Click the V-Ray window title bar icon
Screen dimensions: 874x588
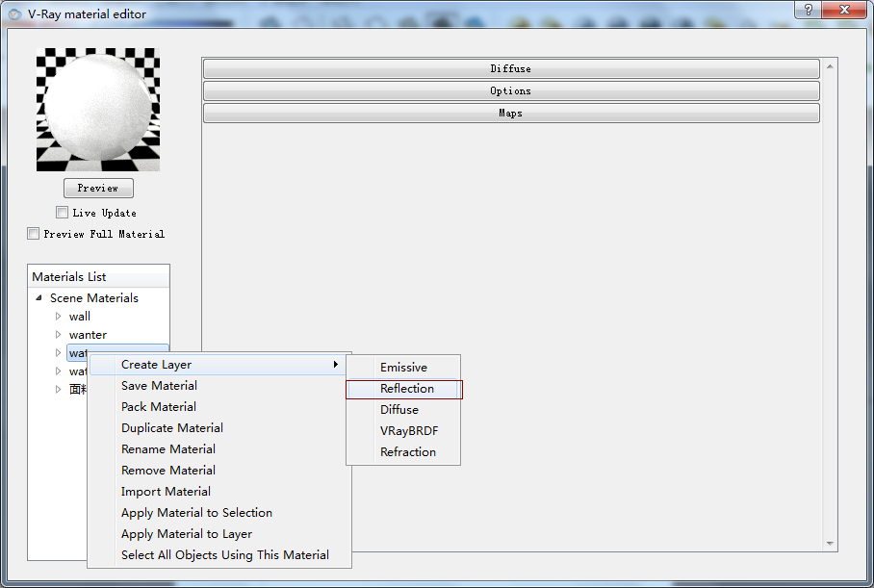click(14, 13)
